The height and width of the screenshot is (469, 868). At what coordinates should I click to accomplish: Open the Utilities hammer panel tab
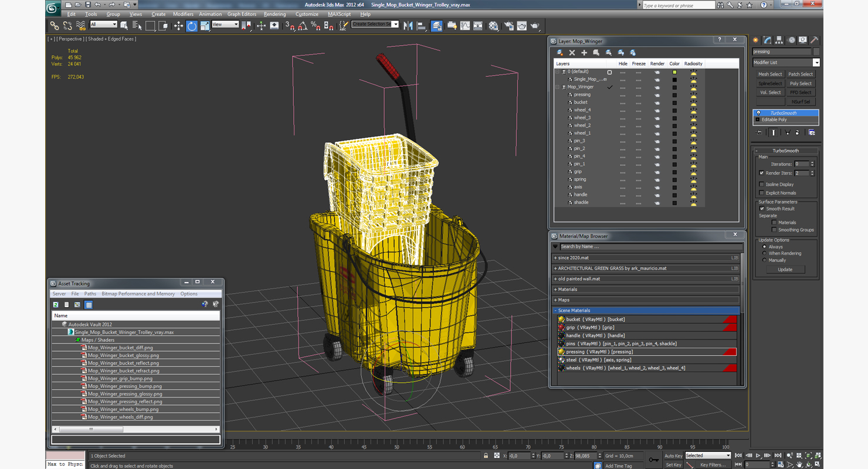pos(815,40)
